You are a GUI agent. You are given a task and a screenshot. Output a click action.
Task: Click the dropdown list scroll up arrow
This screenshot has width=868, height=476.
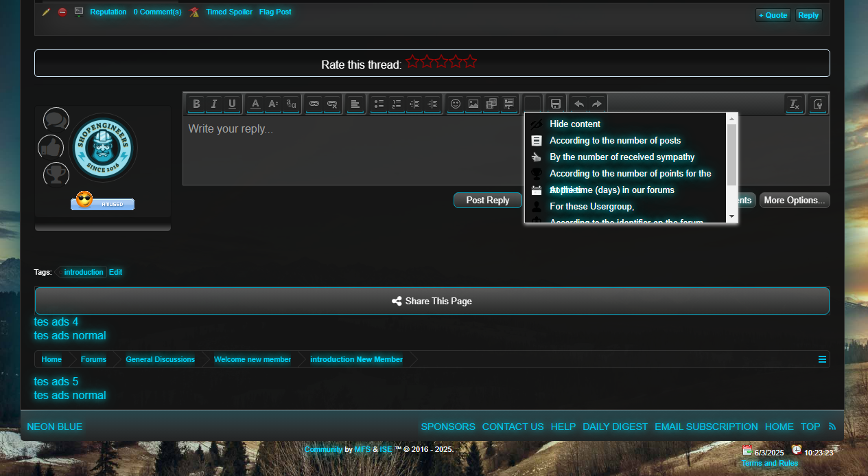click(731, 118)
